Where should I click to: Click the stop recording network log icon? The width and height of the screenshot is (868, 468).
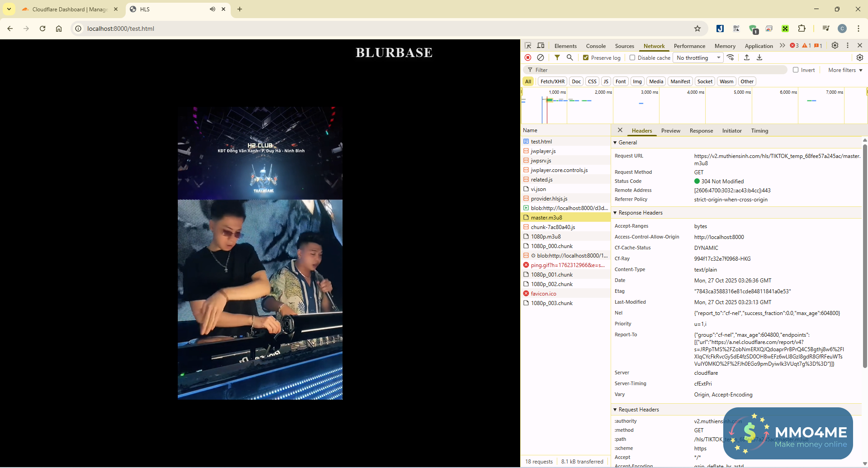(528, 57)
